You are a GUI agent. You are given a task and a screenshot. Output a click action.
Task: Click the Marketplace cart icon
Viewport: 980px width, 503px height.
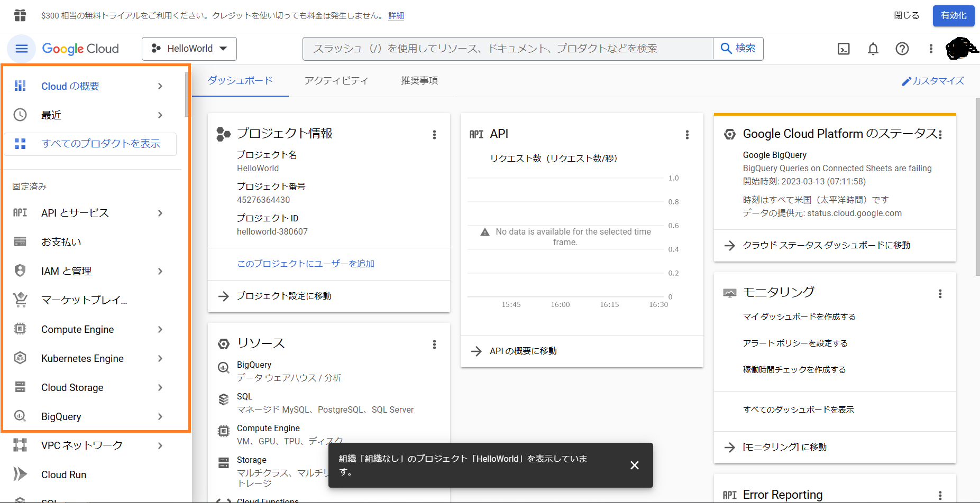pyautogui.click(x=20, y=300)
